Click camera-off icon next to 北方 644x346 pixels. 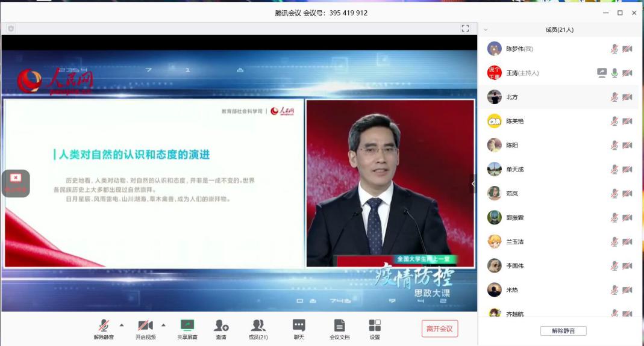(x=627, y=97)
